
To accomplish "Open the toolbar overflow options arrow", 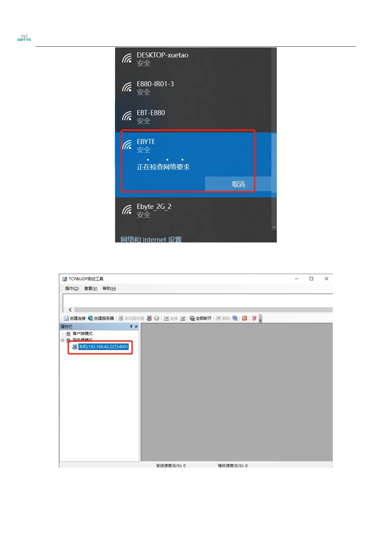I will click(x=260, y=319).
